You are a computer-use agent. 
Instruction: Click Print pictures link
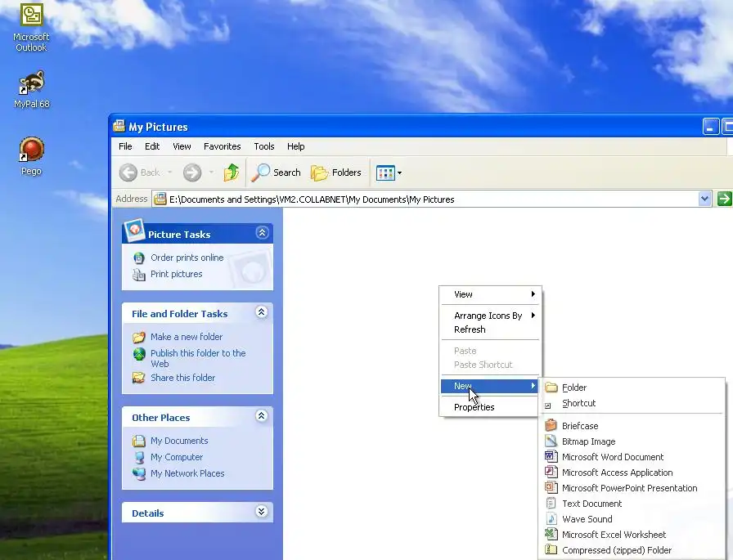click(176, 274)
